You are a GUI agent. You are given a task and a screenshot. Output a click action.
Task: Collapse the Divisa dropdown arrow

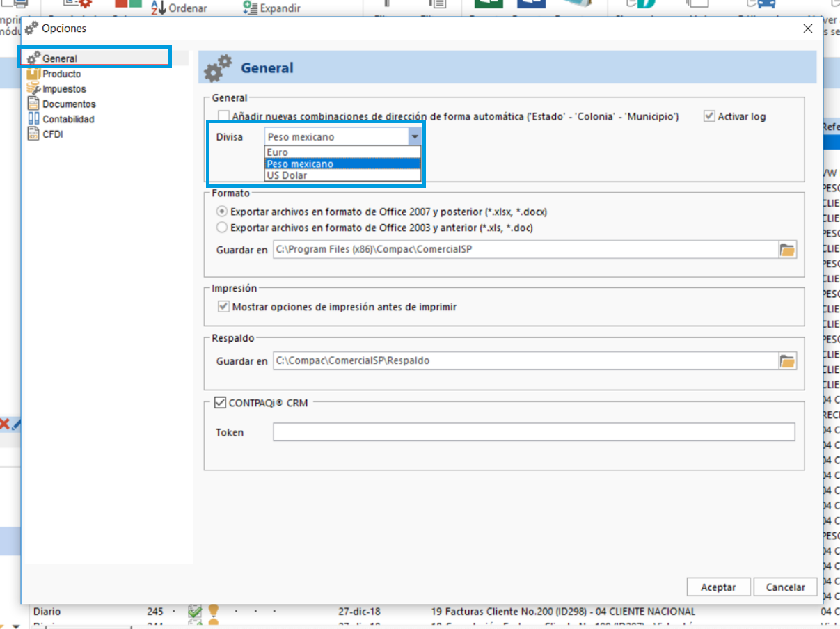[x=414, y=137]
